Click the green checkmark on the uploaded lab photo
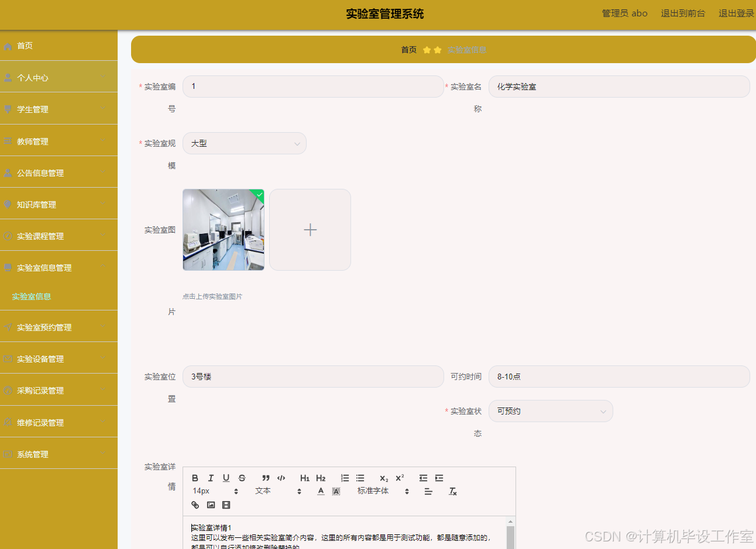The height and width of the screenshot is (549, 756). (x=258, y=195)
